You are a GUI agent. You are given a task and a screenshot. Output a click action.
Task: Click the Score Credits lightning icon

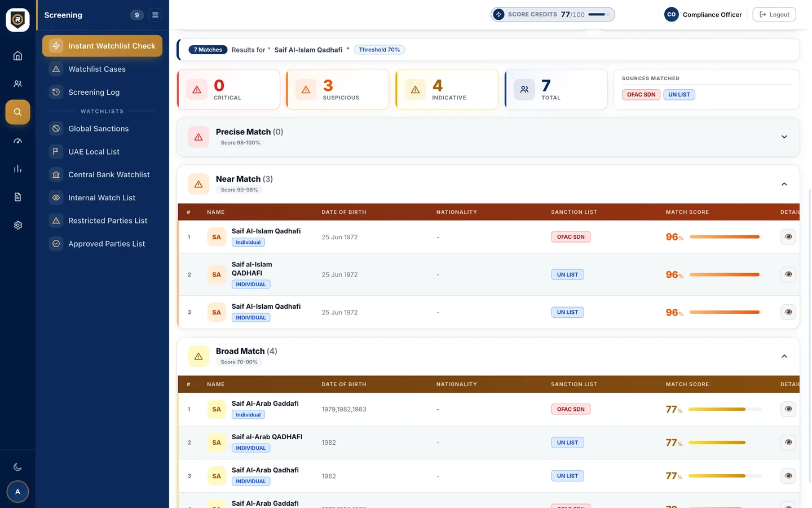[498, 15]
